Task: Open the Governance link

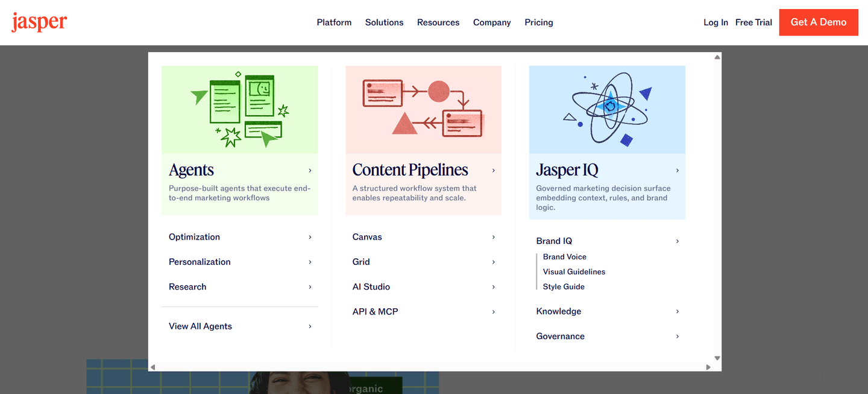Action: 560,336
